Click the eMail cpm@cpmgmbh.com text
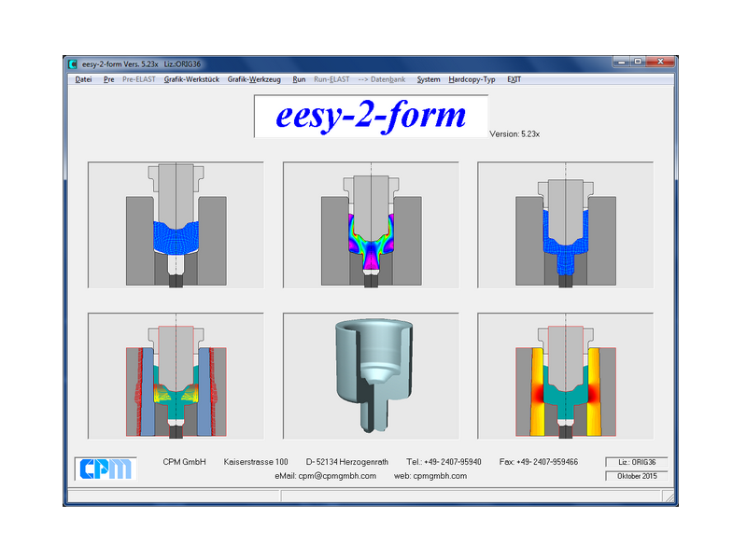Image resolution: width=747 pixels, height=560 pixels. [x=325, y=476]
